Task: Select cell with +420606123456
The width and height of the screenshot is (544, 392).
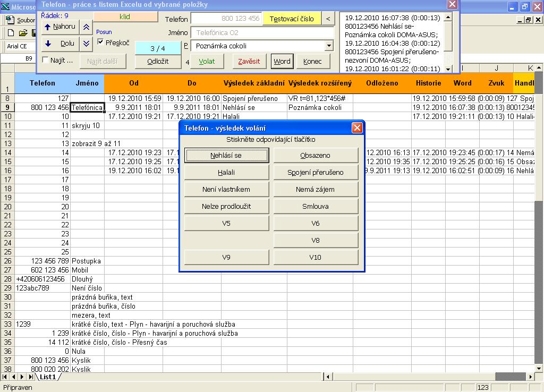Action: point(42,279)
